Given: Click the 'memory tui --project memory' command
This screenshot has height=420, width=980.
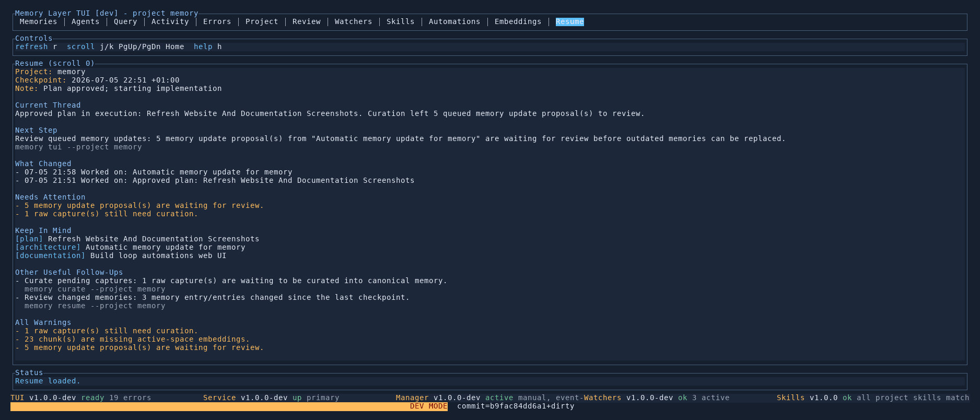Looking at the screenshot, I should (x=78, y=147).
